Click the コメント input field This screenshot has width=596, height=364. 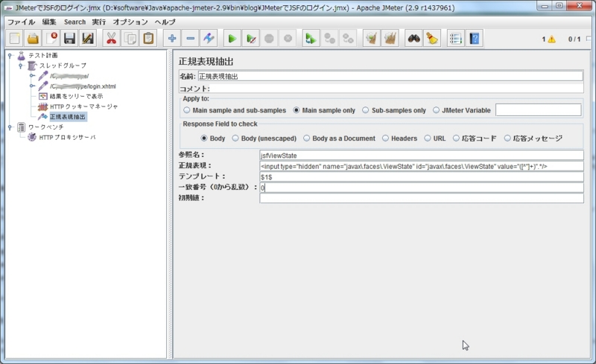[396, 89]
